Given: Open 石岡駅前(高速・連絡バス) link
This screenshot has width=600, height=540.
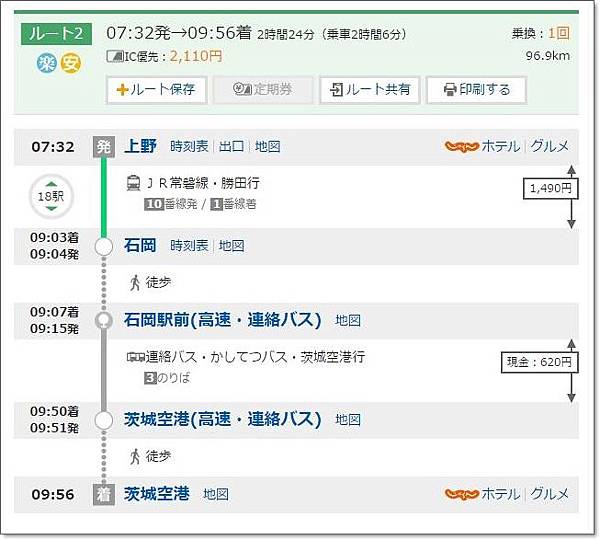Looking at the screenshot, I should coord(222,320).
